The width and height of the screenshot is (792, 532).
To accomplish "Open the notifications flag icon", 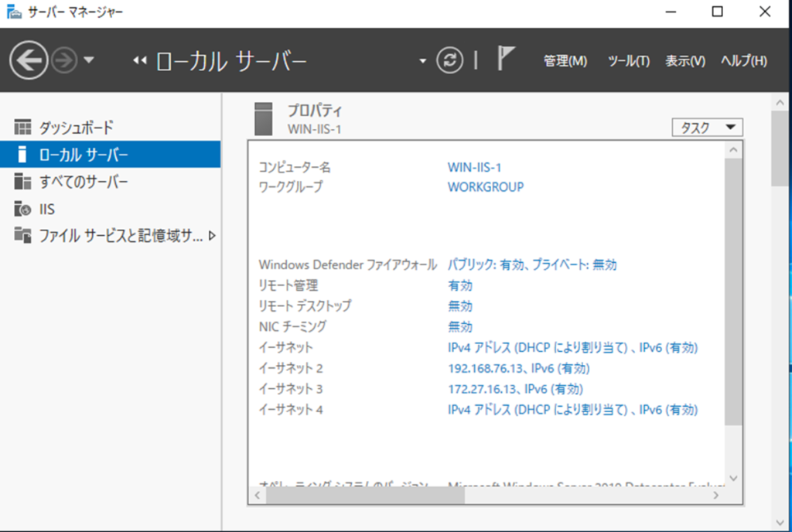I will (x=506, y=60).
